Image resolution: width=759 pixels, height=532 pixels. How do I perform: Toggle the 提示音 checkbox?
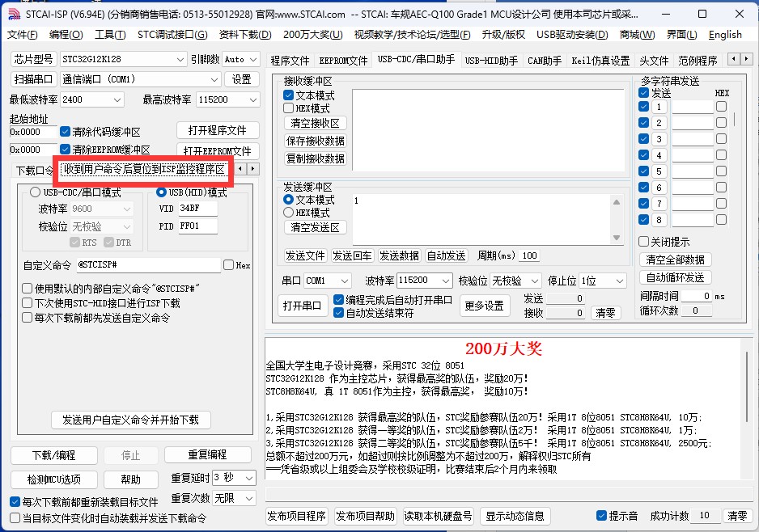tap(602, 516)
